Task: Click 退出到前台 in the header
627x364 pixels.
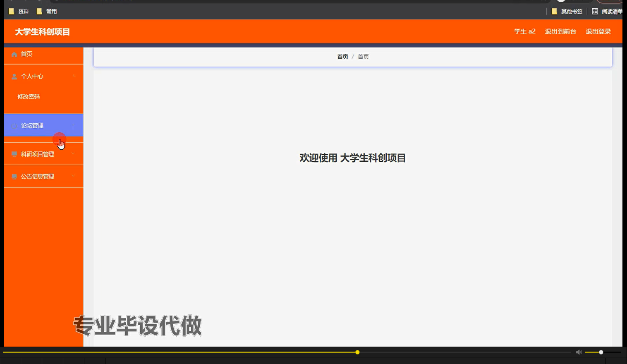Action: 560,31
